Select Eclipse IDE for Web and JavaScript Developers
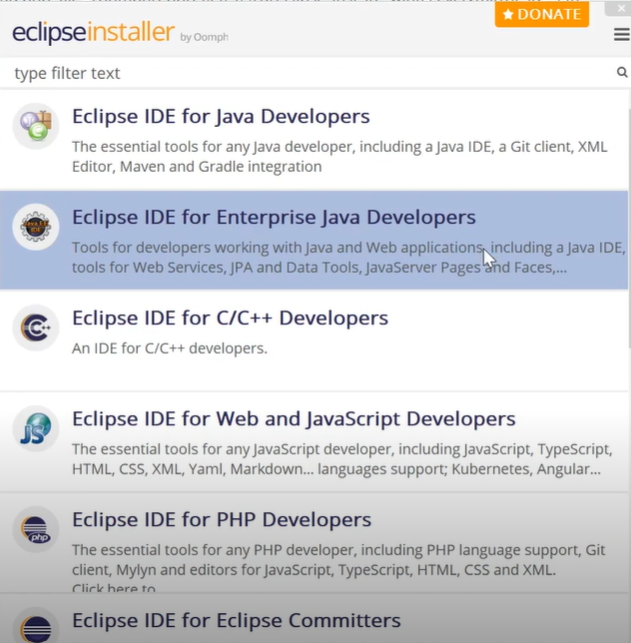 coord(314,442)
